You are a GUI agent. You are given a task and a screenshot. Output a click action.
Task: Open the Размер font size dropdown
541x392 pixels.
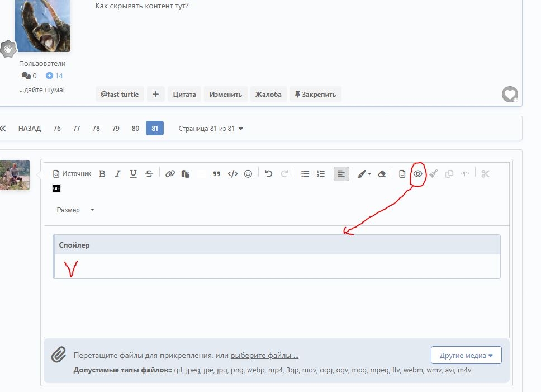coord(75,210)
